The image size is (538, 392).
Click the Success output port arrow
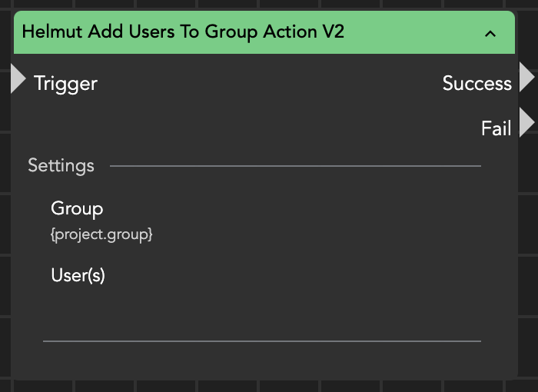click(x=526, y=78)
